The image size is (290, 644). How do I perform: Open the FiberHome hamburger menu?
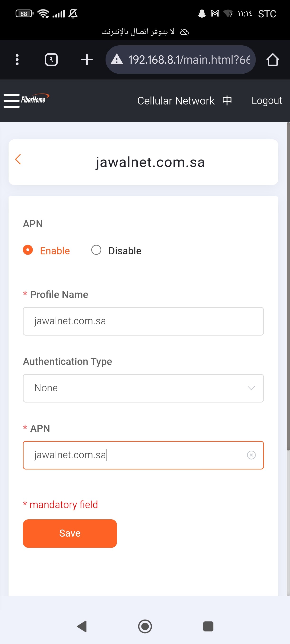(11, 101)
